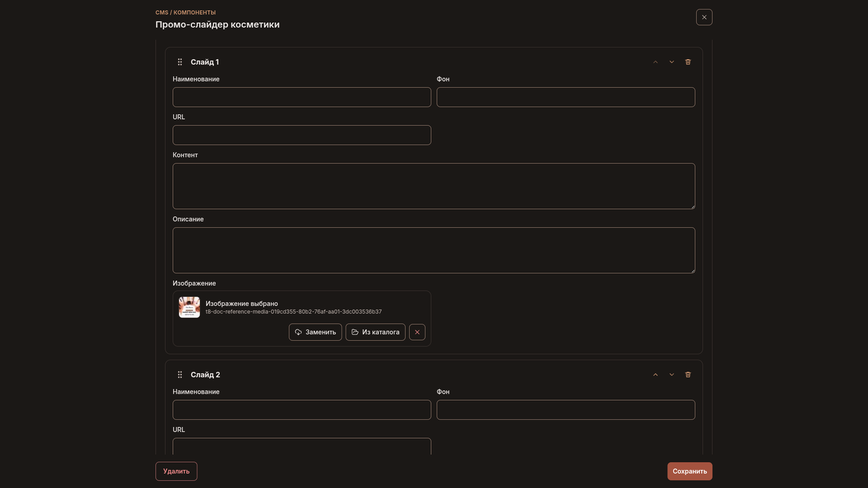
Task: Move Слайд 2 up with arrow icon
Action: point(655,375)
